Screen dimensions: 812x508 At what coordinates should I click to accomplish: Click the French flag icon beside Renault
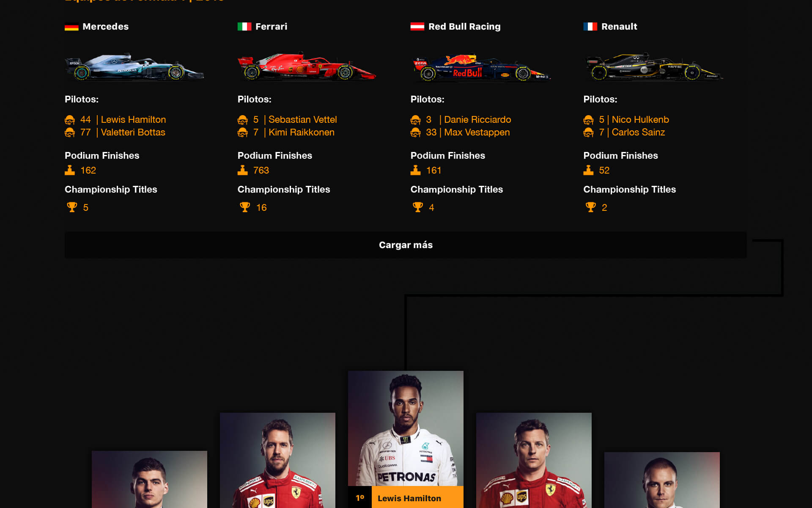point(590,27)
